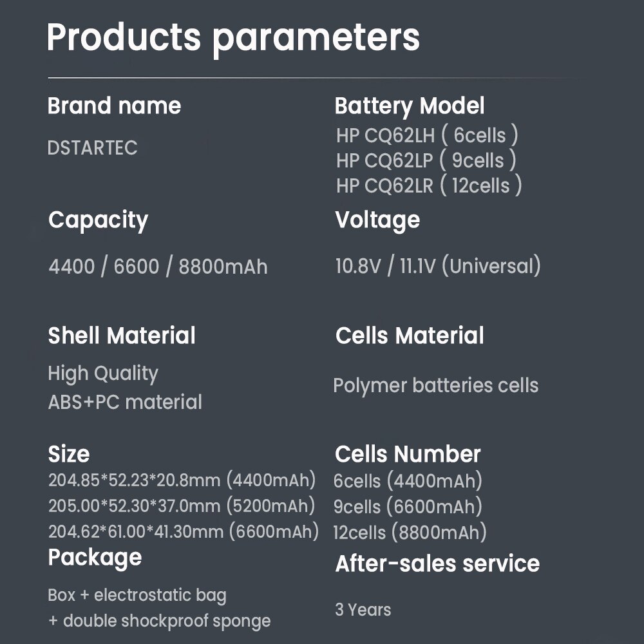This screenshot has width=644, height=644.
Task: Select the HP CQ62LP (9cells) model line
Action: [426, 160]
